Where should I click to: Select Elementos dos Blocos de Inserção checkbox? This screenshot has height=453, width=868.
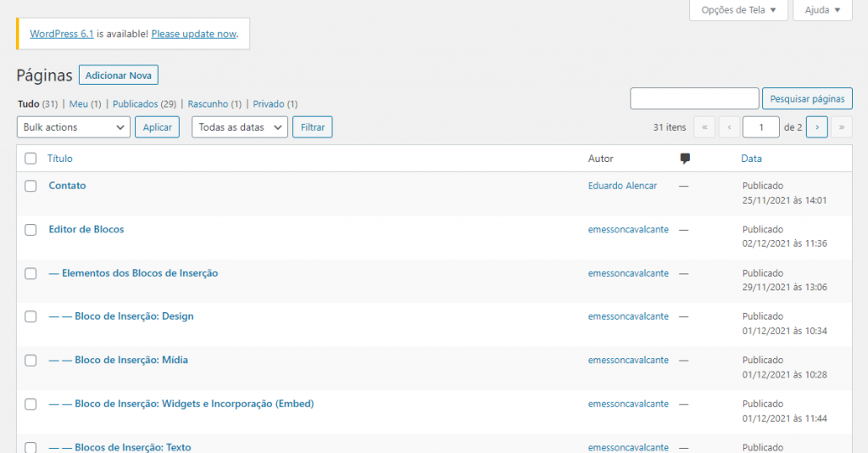(31, 273)
